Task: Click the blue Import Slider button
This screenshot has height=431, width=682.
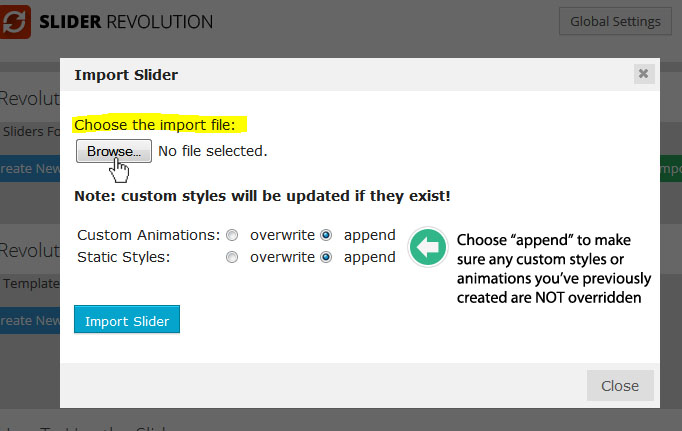Action: coord(127,320)
